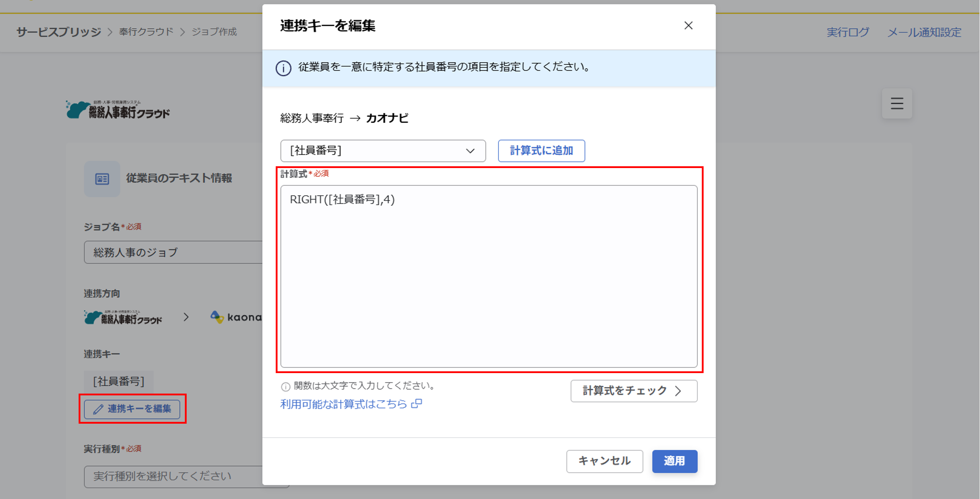Open メール通知設定 in the header
The width and height of the screenshot is (980, 499).
[x=925, y=32]
